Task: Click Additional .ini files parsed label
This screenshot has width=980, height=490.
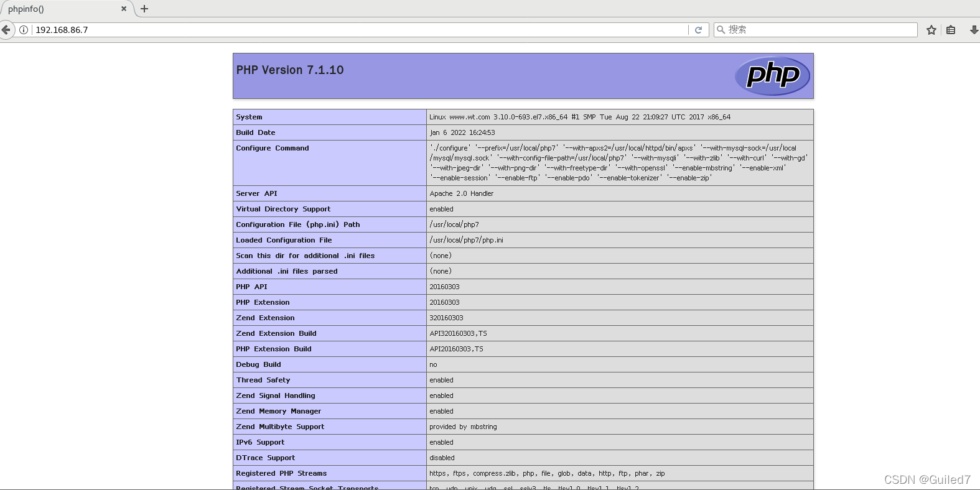Action: [x=287, y=271]
